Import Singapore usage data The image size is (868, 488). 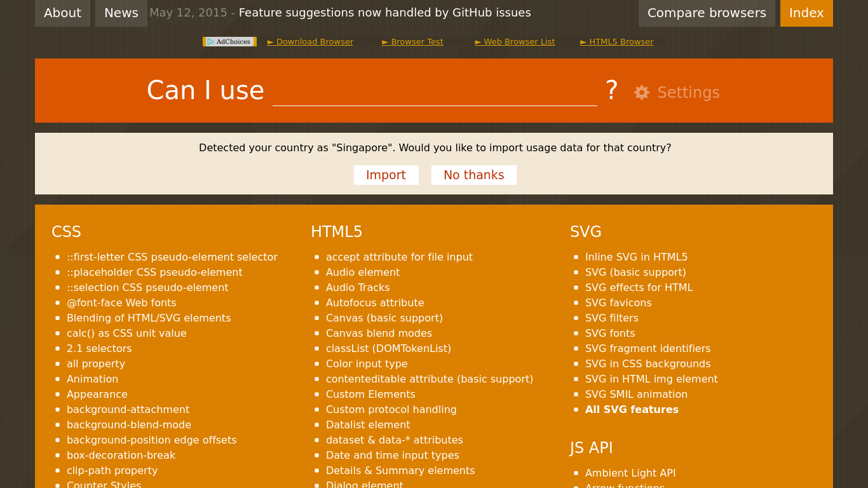click(386, 175)
